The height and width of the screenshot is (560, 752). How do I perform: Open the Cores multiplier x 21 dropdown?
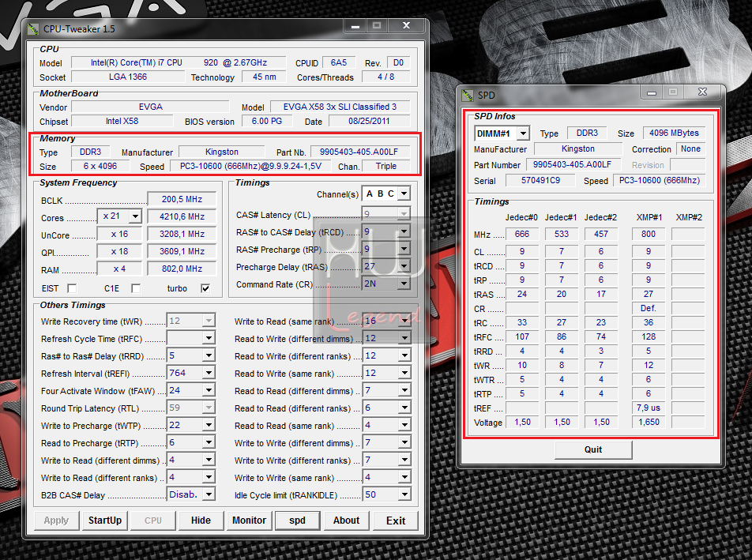click(x=135, y=216)
